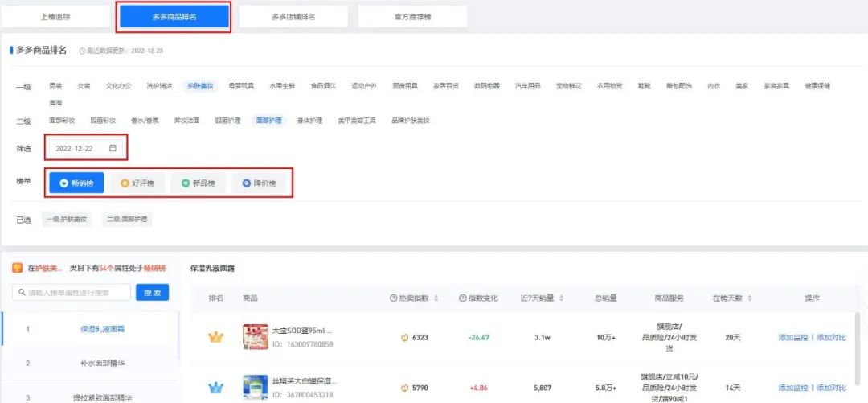Click flame icon beside 6323 index
This screenshot has width=868, height=403.
point(405,337)
